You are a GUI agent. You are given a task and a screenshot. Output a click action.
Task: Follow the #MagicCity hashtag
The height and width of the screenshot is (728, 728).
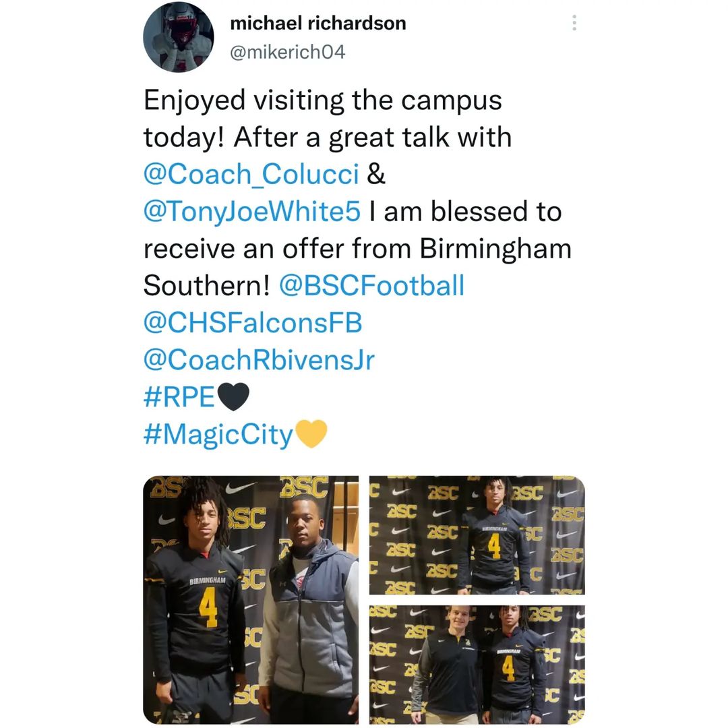tap(218, 435)
